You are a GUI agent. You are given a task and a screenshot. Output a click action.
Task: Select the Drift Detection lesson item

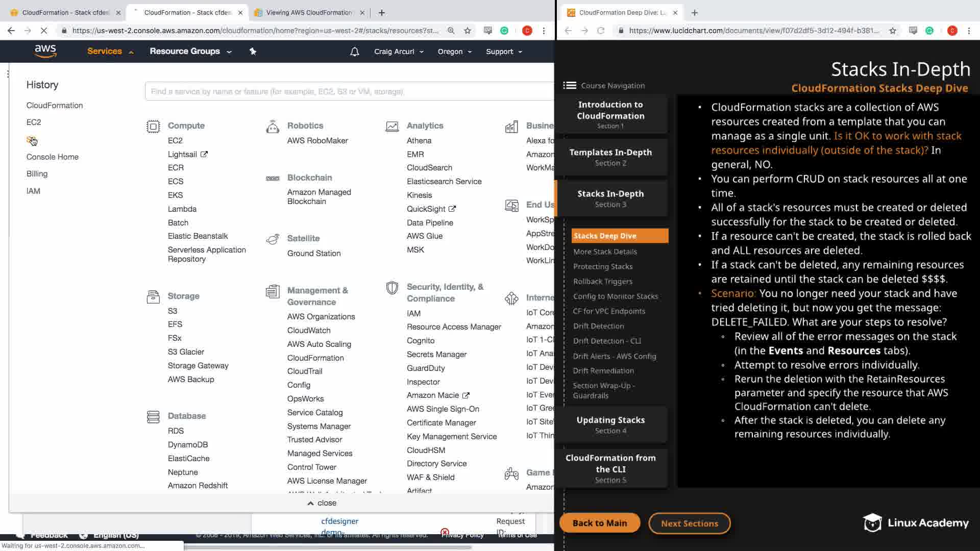click(x=598, y=325)
